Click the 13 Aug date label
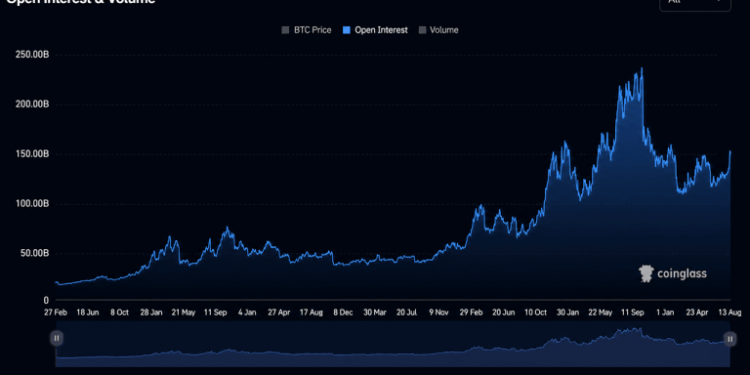 coord(729,312)
